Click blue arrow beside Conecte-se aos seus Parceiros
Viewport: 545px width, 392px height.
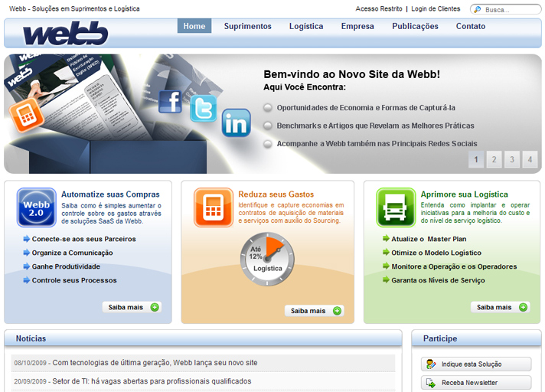click(x=27, y=239)
